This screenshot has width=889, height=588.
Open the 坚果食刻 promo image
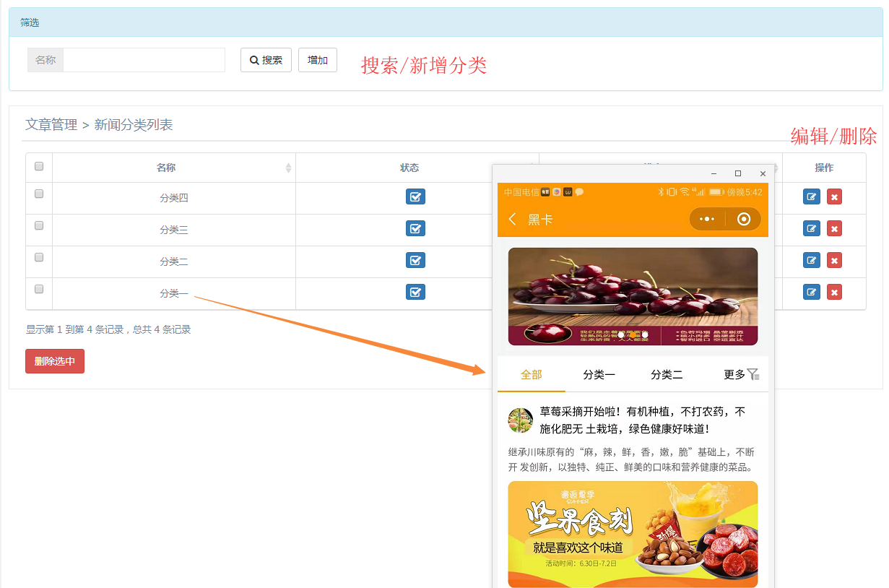tap(633, 534)
